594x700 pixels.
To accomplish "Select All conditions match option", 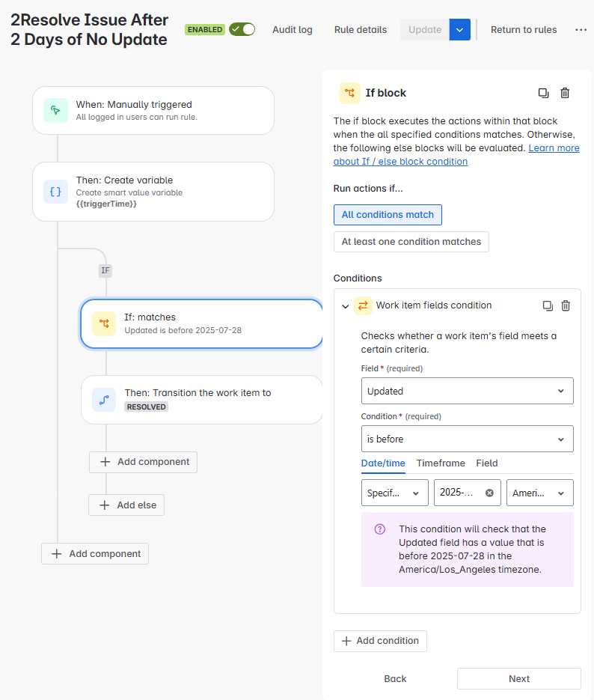I will 388,215.
